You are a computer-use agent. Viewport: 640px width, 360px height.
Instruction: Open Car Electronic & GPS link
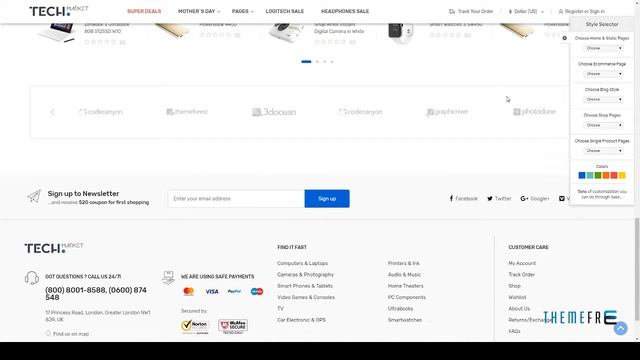tap(301, 320)
